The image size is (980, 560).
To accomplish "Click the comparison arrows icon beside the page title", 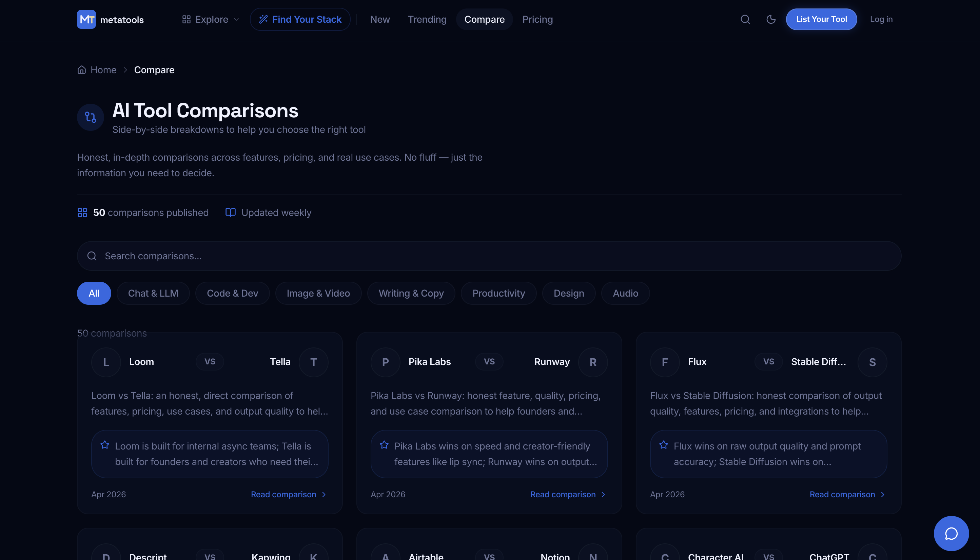I will (90, 117).
